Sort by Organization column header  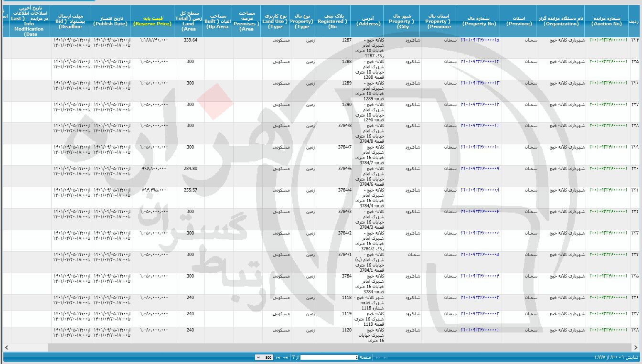click(x=561, y=21)
